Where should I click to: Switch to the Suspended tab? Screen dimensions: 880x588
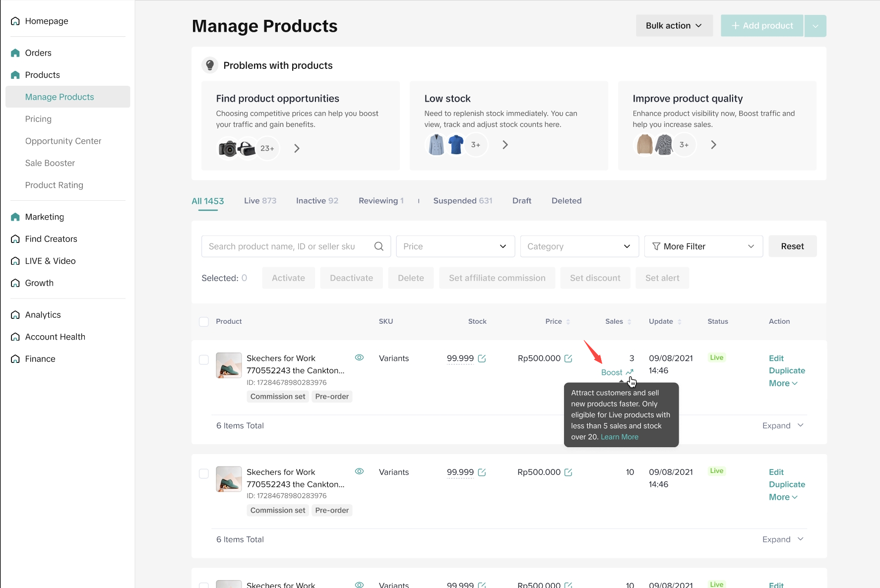[x=462, y=201]
